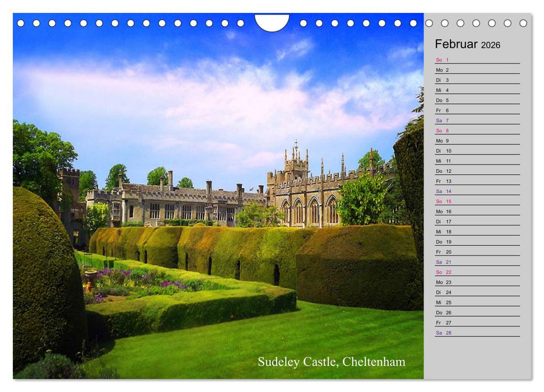544x392 pixels.
Task: Click the castle's pinnacled central tower
Action: click(296, 161)
